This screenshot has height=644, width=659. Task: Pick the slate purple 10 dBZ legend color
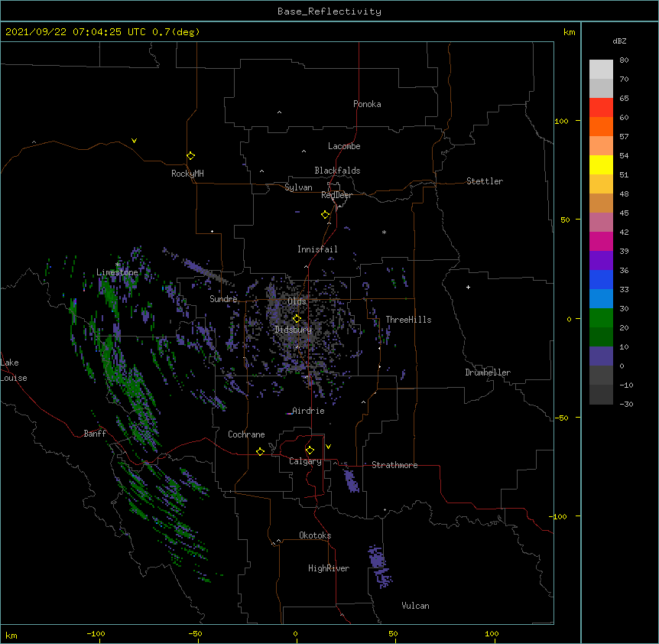coord(601,356)
